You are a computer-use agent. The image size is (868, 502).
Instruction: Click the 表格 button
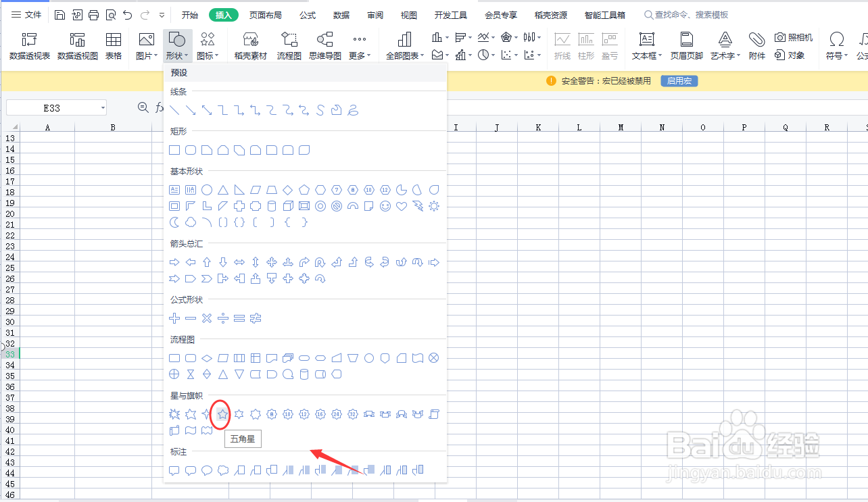click(x=114, y=46)
